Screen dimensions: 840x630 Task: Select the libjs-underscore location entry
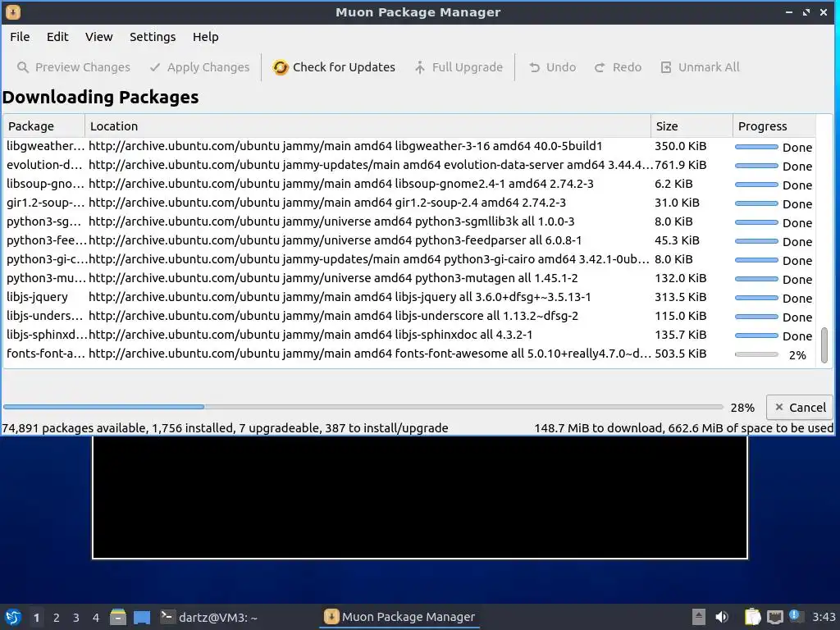coord(333,316)
